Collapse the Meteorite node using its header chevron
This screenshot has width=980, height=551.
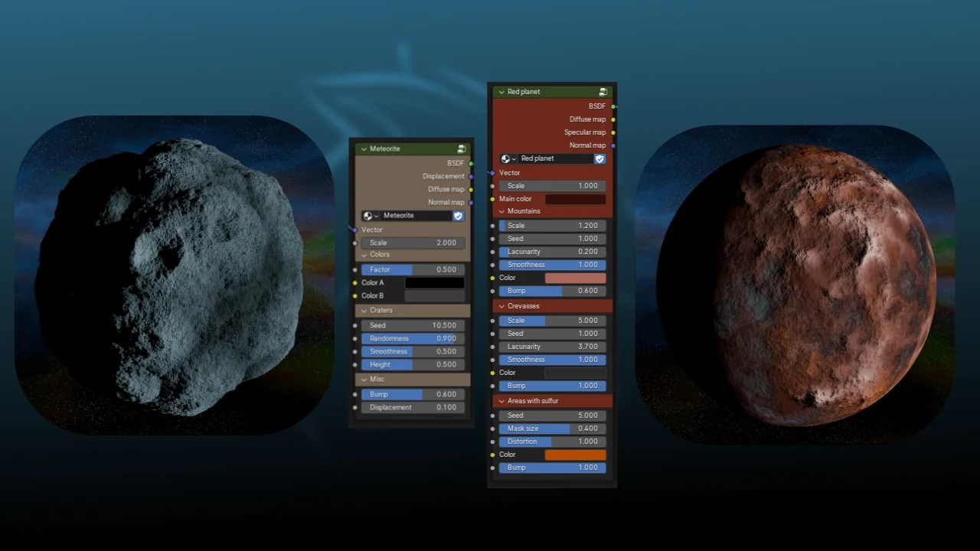pyautogui.click(x=364, y=148)
